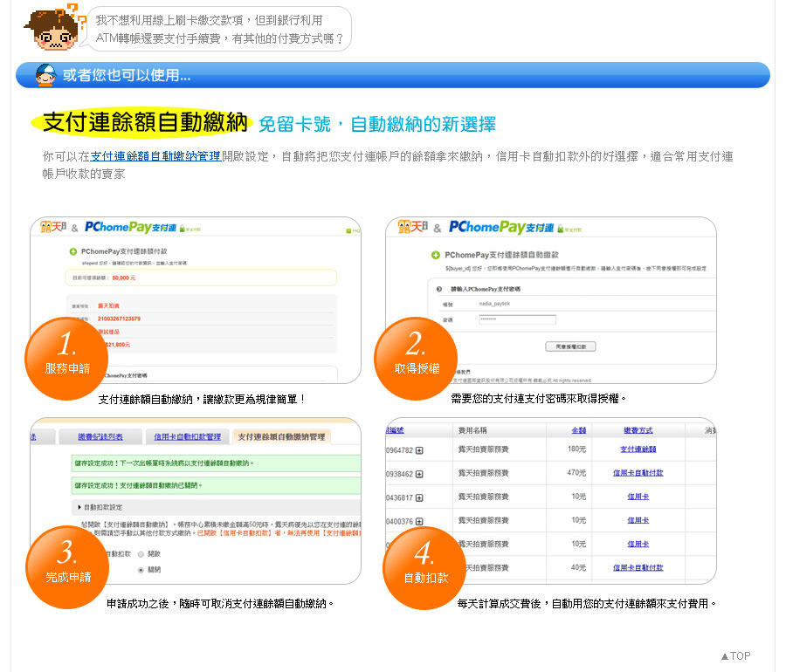786x672 pixels.
Task: Switch to the 信用卡自動扣款管理 tab
Action: pos(188,436)
